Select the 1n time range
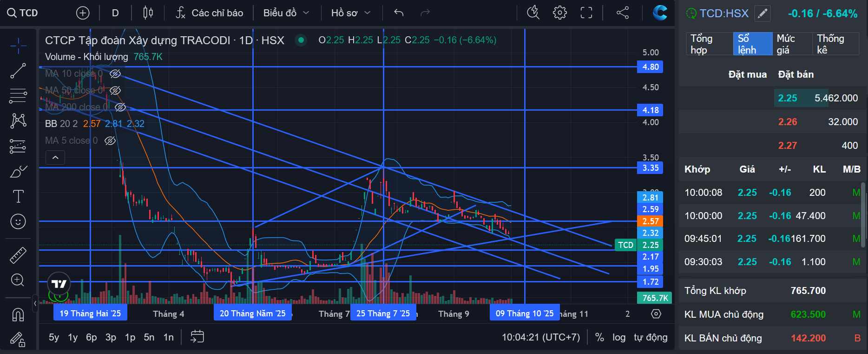This screenshot has width=868, height=354. pyautogui.click(x=168, y=337)
